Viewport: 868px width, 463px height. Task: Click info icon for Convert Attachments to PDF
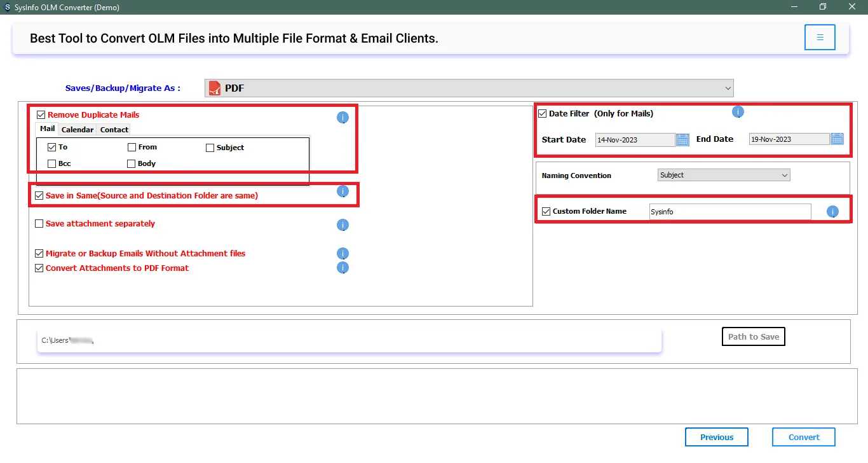[x=342, y=268]
